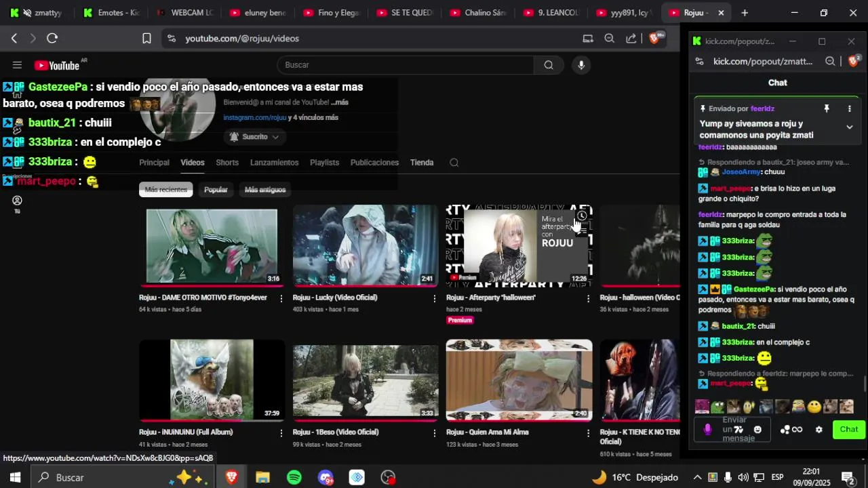The image size is (868, 488).
Task: Open Windows Start menu
Action: pyautogui.click(x=15, y=478)
